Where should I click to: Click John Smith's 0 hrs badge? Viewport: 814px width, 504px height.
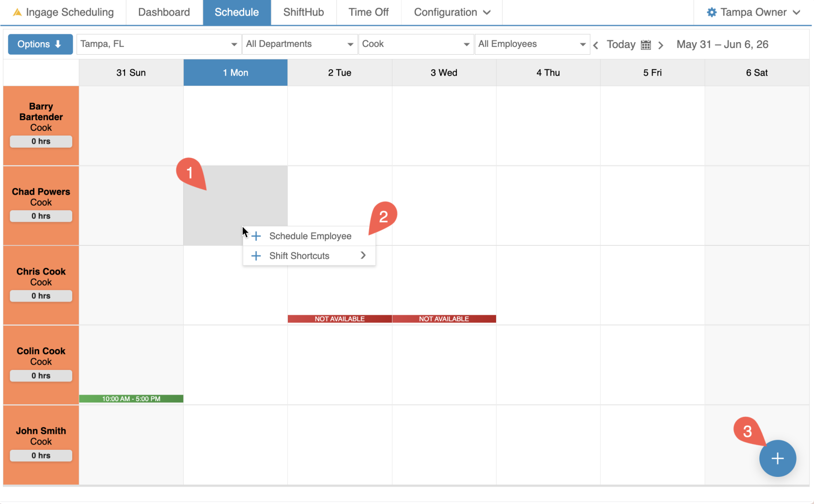pyautogui.click(x=41, y=456)
